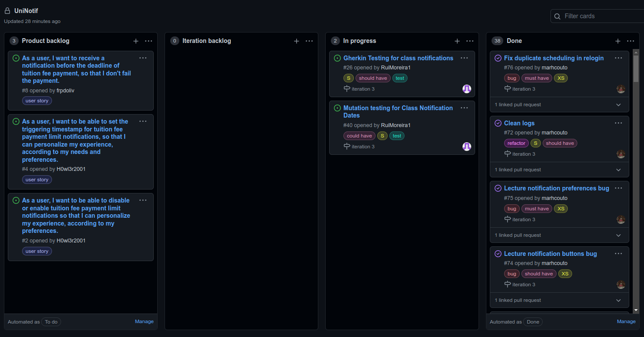The image size is (644, 337).
Task: Click Manage link in Product backlog column
Action: 144,321
